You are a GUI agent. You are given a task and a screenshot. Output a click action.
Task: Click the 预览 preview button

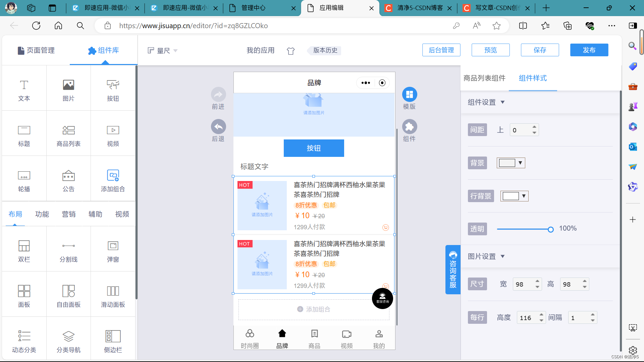(x=490, y=50)
